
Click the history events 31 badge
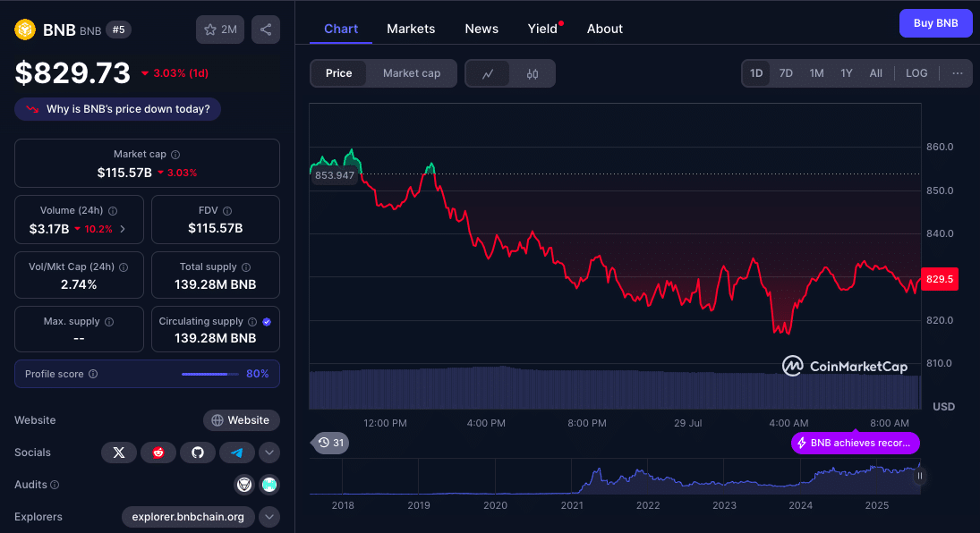[x=330, y=443]
